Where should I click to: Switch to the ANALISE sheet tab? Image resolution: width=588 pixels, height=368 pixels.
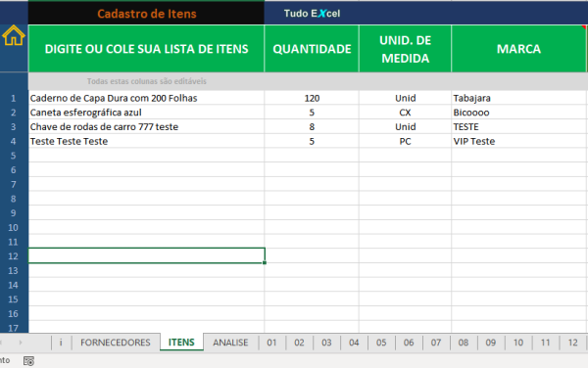(x=230, y=343)
